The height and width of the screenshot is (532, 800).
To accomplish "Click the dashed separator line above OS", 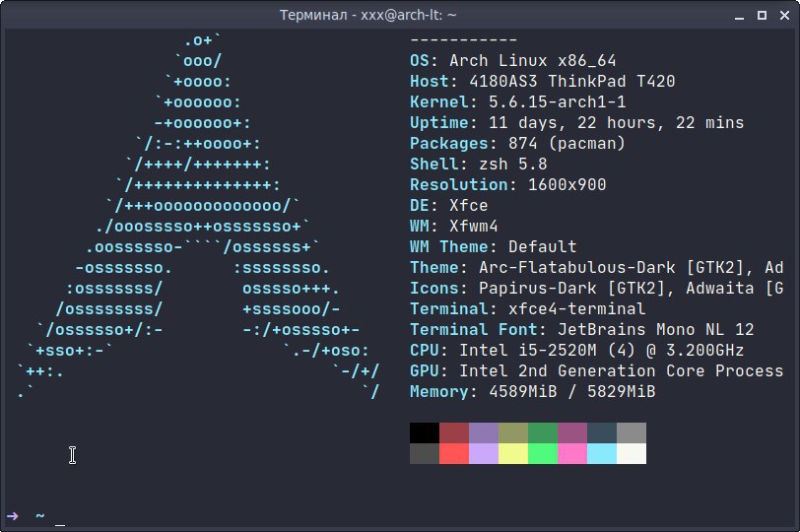I will [x=464, y=39].
